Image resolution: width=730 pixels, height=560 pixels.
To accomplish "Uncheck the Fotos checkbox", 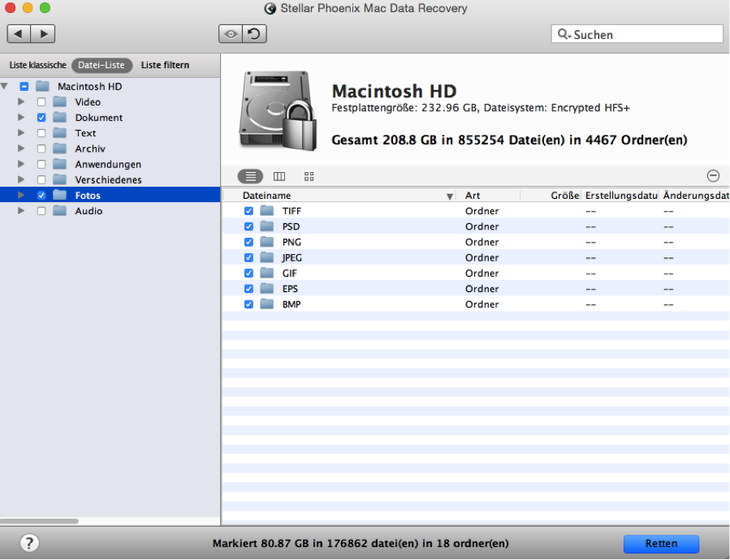I will (x=41, y=196).
